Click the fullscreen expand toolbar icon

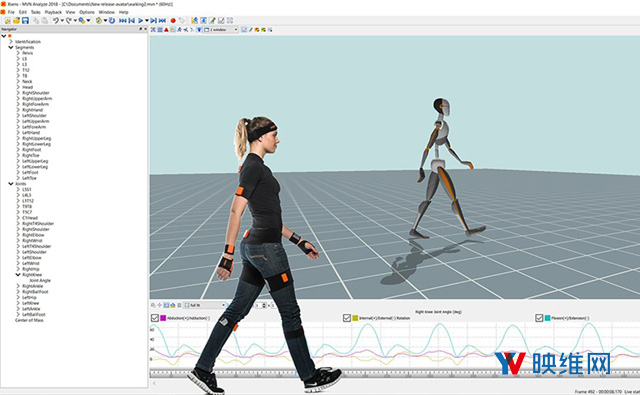(230, 20)
